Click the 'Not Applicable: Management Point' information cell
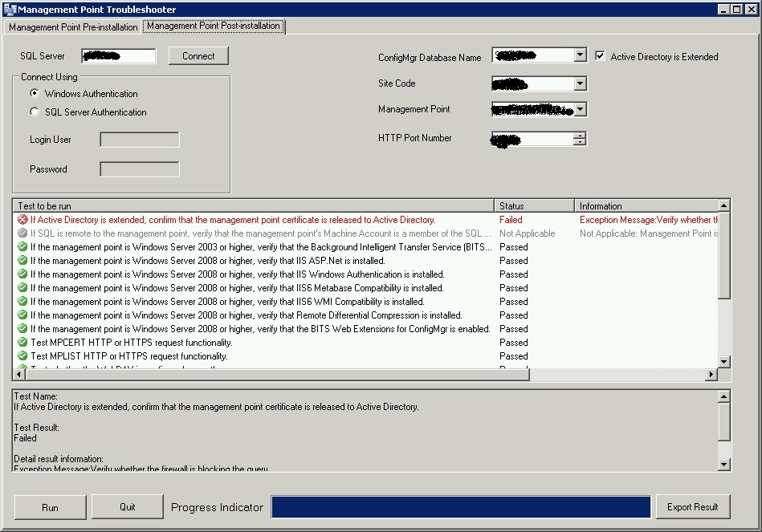 click(648, 234)
